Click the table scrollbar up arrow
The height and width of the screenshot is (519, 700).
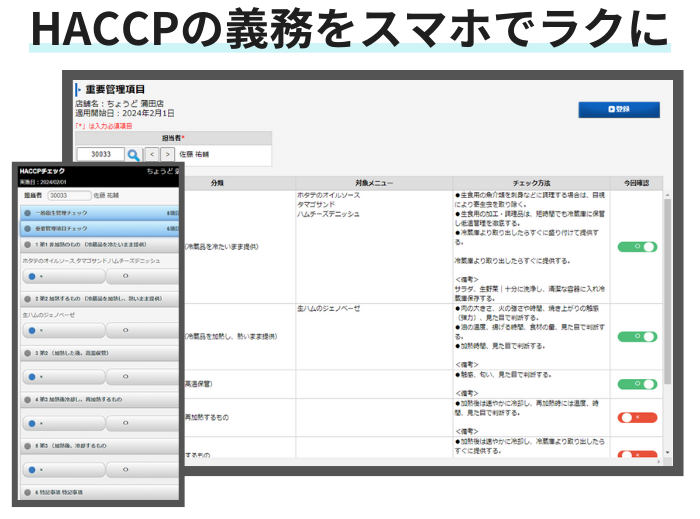tap(667, 195)
